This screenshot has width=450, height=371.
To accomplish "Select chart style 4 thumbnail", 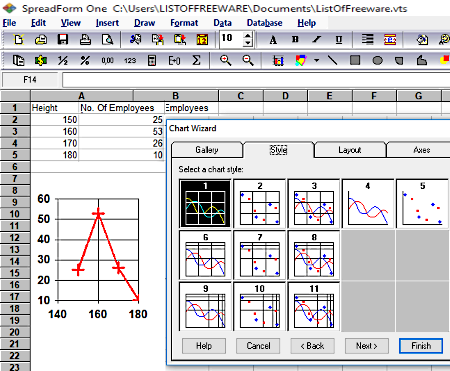I will pyautogui.click(x=368, y=204).
